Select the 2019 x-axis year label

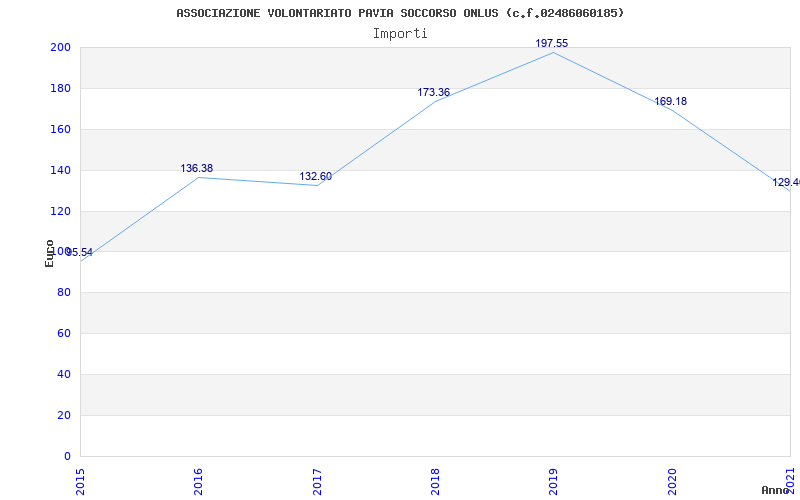(x=554, y=481)
